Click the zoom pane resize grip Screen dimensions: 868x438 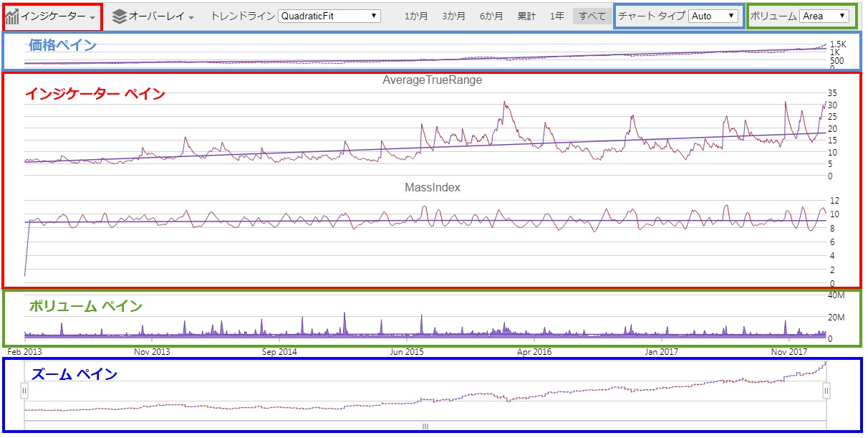point(424,426)
